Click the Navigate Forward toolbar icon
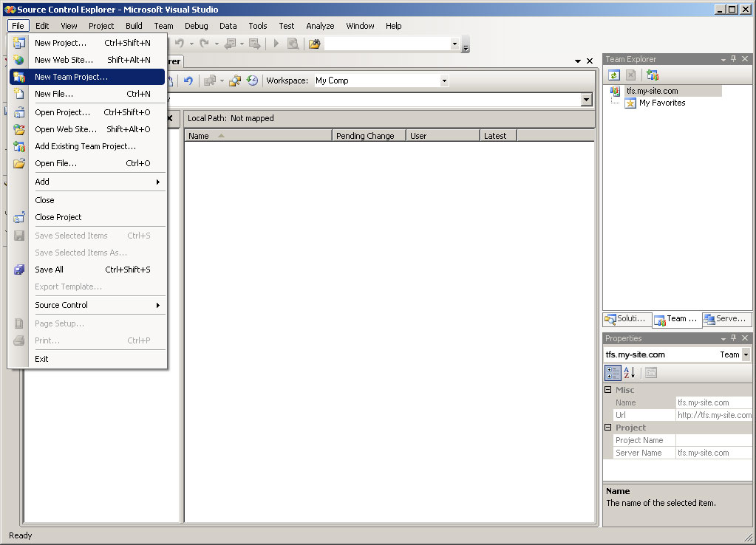Image resolution: width=756 pixels, height=545 pixels. (255, 44)
